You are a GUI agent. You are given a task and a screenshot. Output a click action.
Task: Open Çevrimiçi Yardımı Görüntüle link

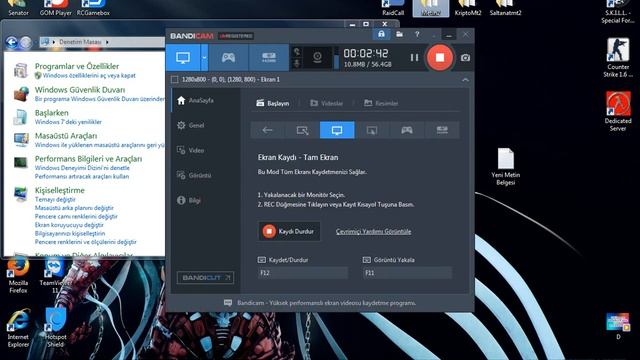373,231
